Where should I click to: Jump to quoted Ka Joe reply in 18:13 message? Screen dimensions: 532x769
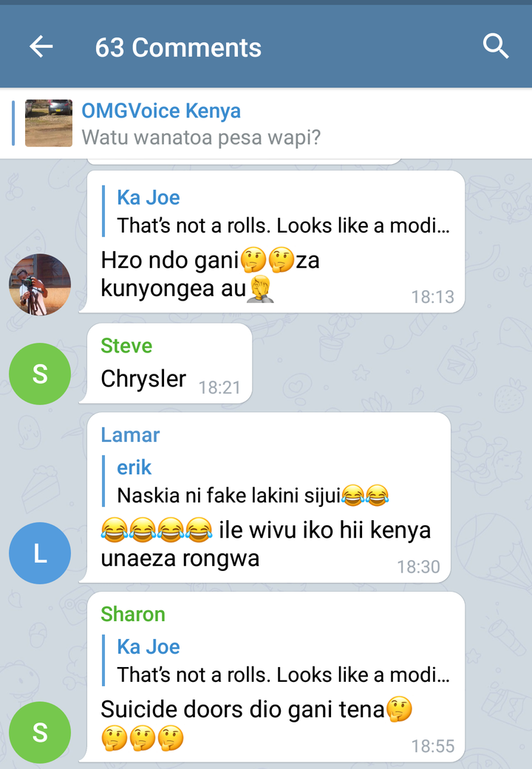pyautogui.click(x=276, y=211)
